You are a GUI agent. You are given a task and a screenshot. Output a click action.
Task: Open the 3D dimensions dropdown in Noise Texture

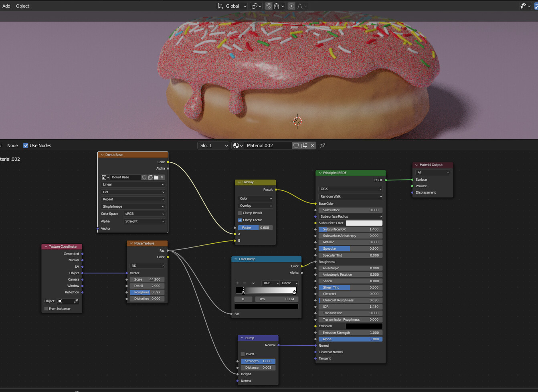coord(148,266)
